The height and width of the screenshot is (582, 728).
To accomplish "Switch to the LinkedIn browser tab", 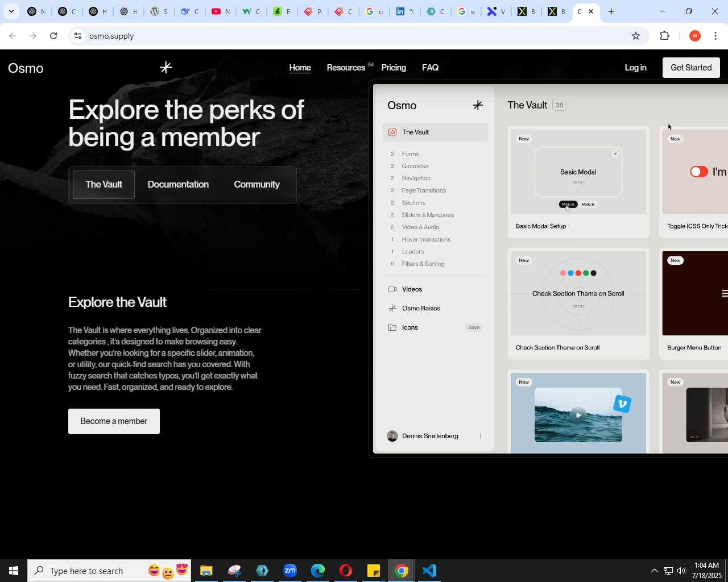I will pyautogui.click(x=405, y=11).
